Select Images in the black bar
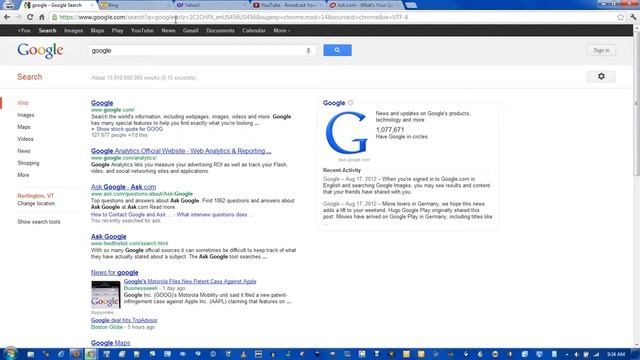This screenshot has height=360, width=640. coord(73,31)
